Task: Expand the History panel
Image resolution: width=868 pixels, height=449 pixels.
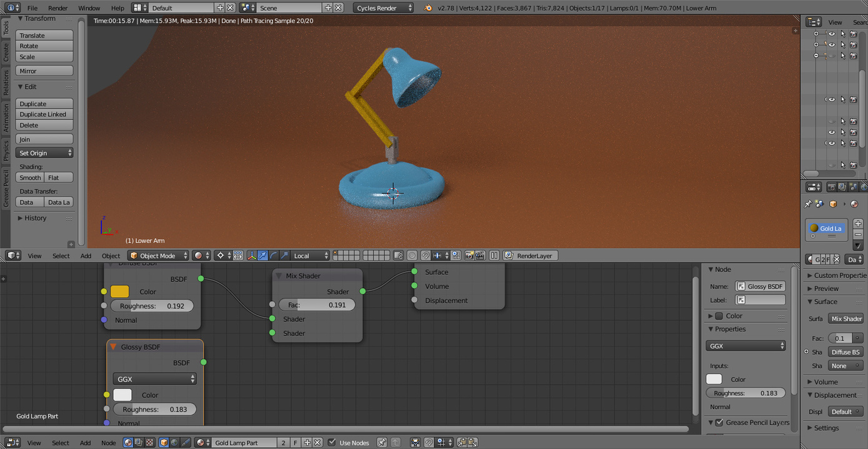Action: (x=35, y=218)
